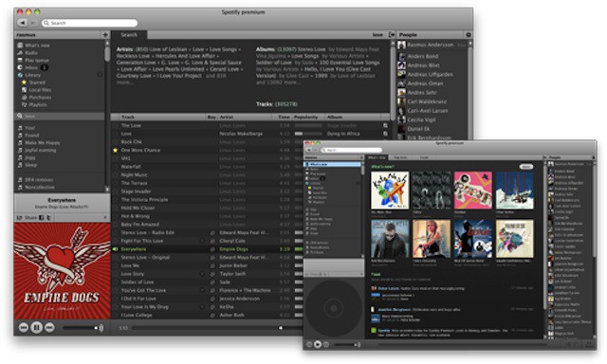Star the track Waterfall
Screen dimensions: 607x364
[x=115, y=167]
